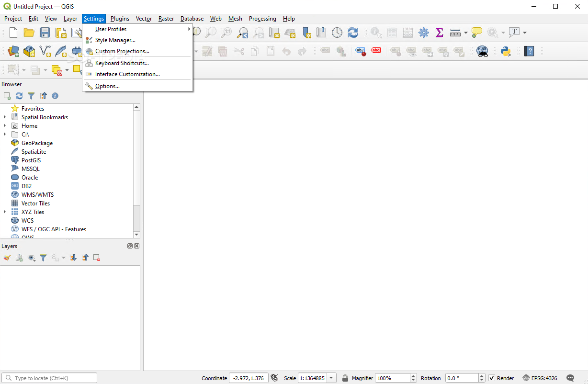Viewport: 588px width, 384px height.
Task: Open the Processing Toolbox gear icon
Action: (424, 33)
